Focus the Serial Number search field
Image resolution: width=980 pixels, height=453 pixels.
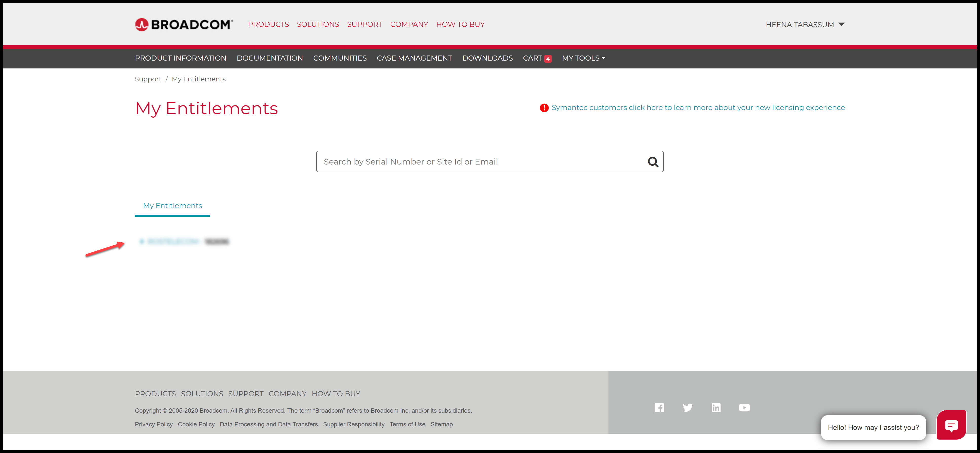pyautogui.click(x=479, y=162)
